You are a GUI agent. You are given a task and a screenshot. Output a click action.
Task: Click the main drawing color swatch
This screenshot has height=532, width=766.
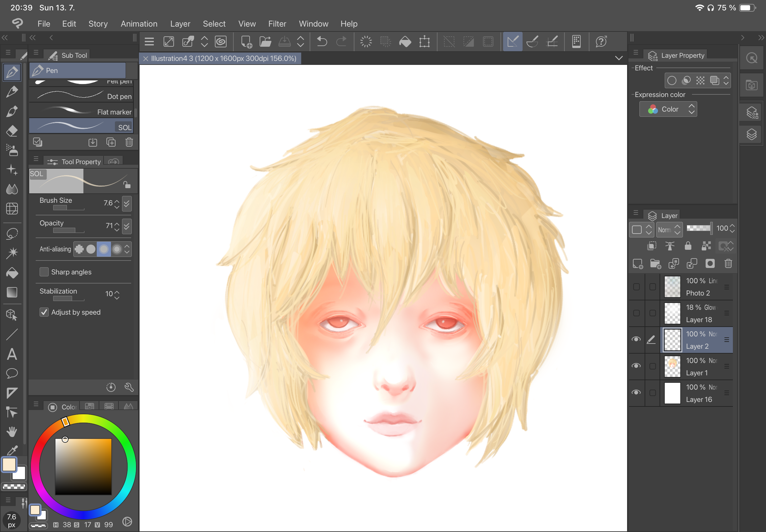point(9,464)
